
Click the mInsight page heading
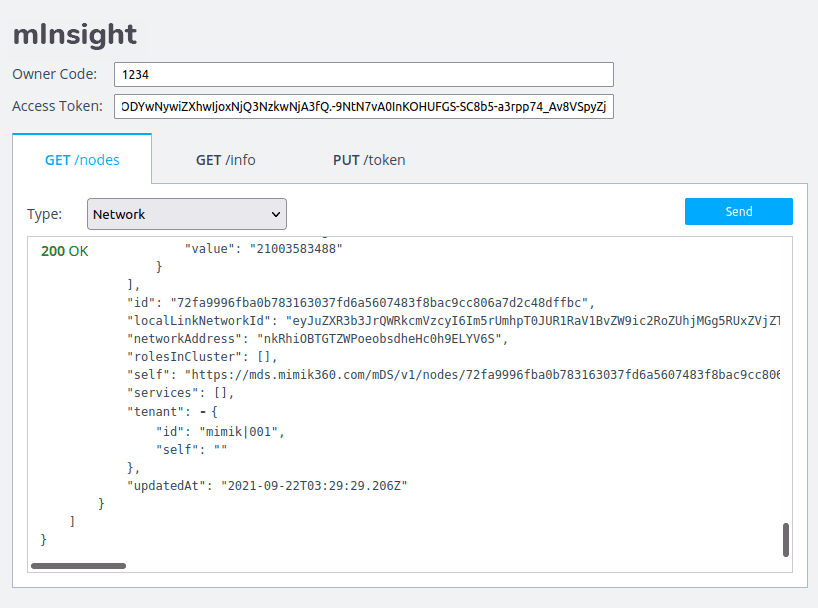point(74,34)
